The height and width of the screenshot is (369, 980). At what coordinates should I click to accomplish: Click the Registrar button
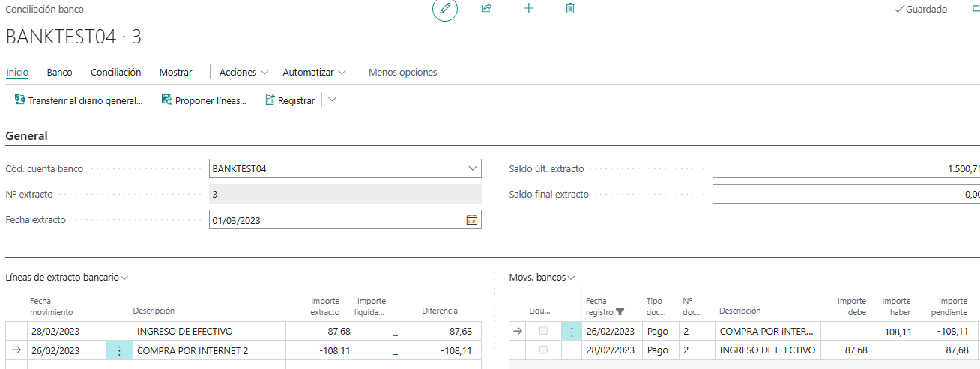pyautogui.click(x=290, y=100)
